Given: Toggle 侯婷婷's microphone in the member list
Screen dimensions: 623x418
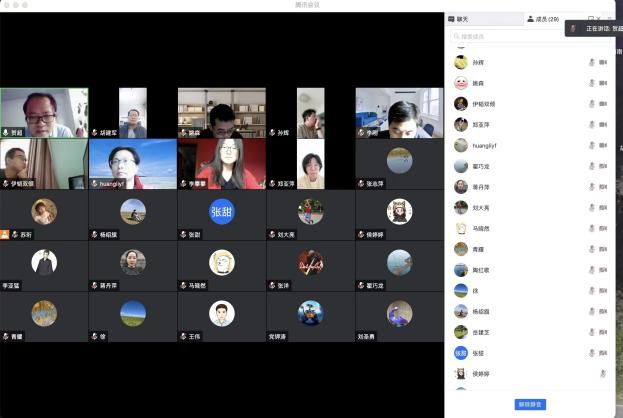Looking at the screenshot, I should 603,373.
